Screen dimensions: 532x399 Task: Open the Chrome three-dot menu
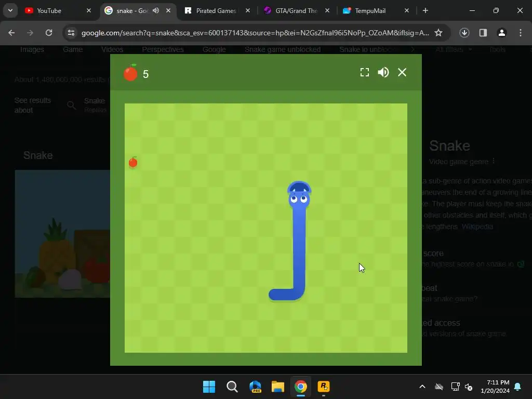[521, 33]
